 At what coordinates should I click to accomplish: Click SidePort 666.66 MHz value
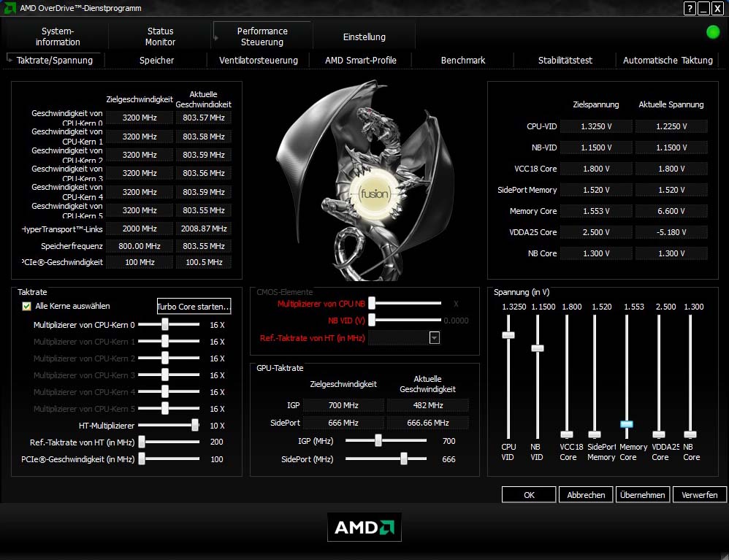[x=428, y=423]
